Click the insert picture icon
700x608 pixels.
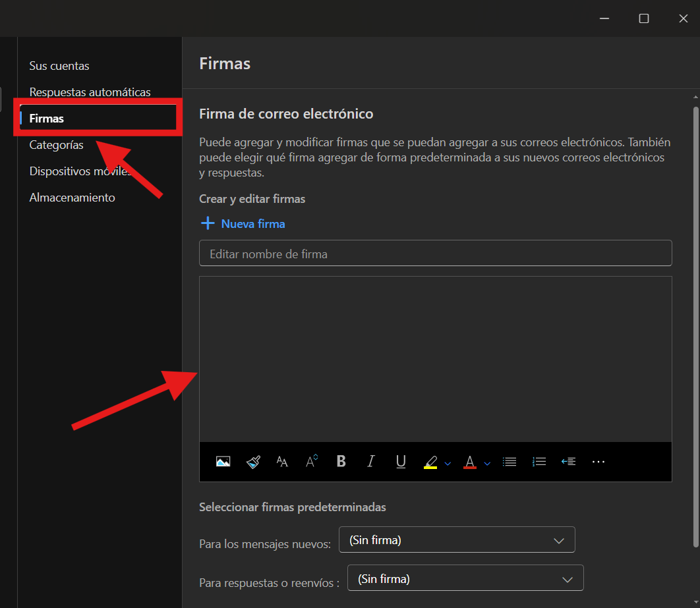click(223, 462)
